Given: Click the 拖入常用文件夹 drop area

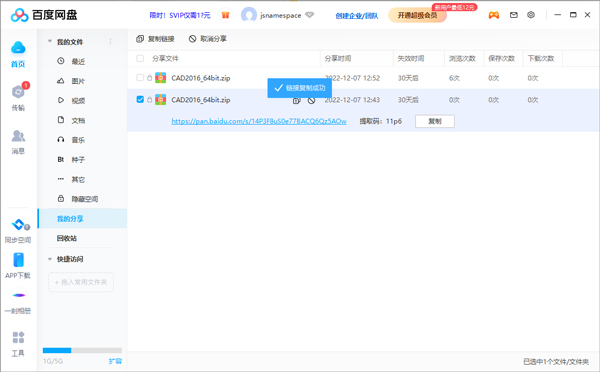Looking at the screenshot, I should (81, 282).
